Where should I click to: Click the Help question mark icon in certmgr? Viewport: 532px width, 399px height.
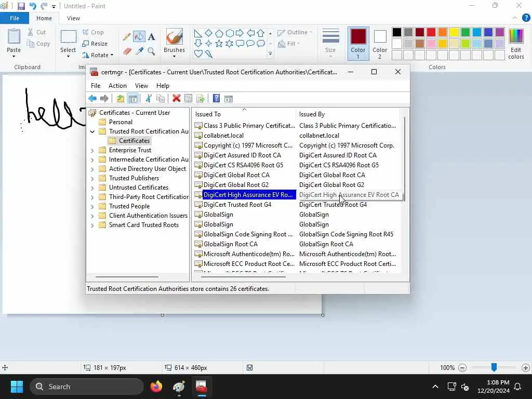[x=216, y=99]
